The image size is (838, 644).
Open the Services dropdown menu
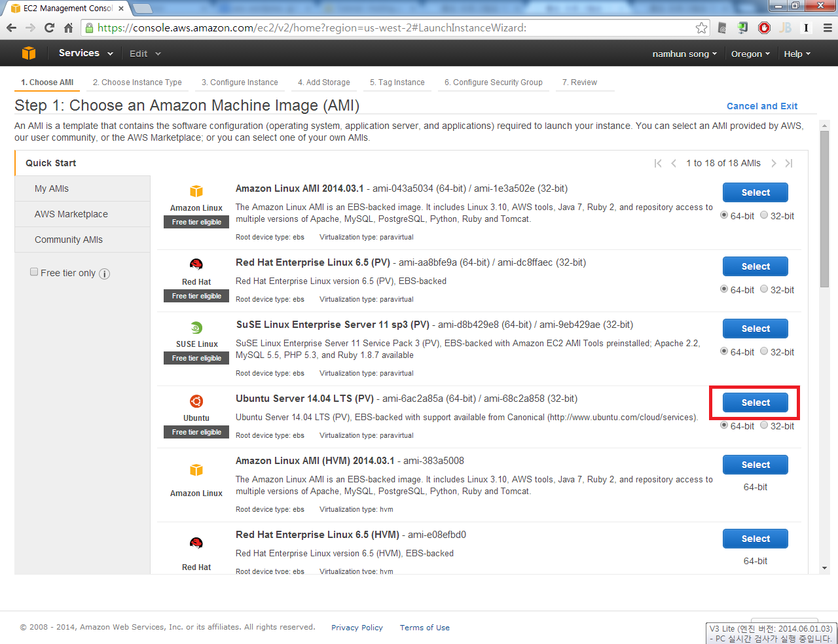click(86, 53)
